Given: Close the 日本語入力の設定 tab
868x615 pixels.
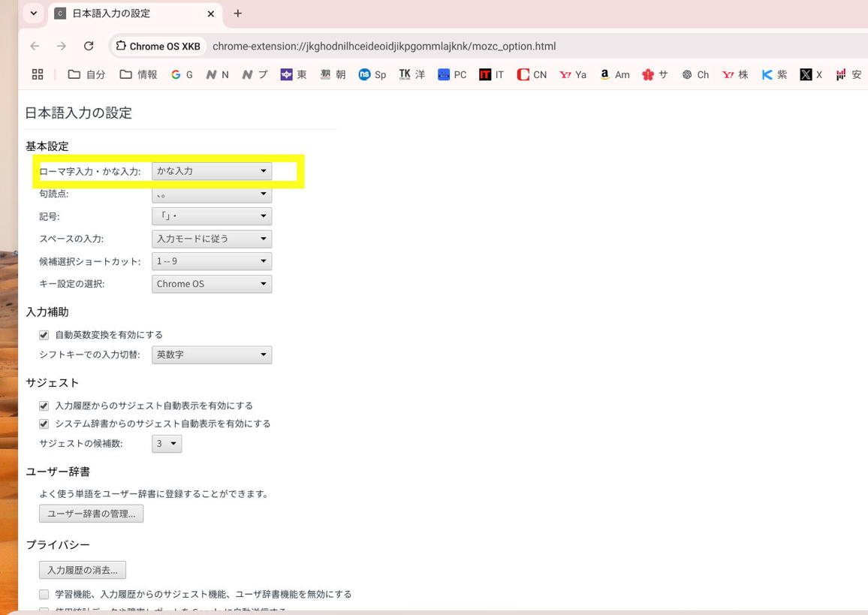Looking at the screenshot, I should point(211,14).
